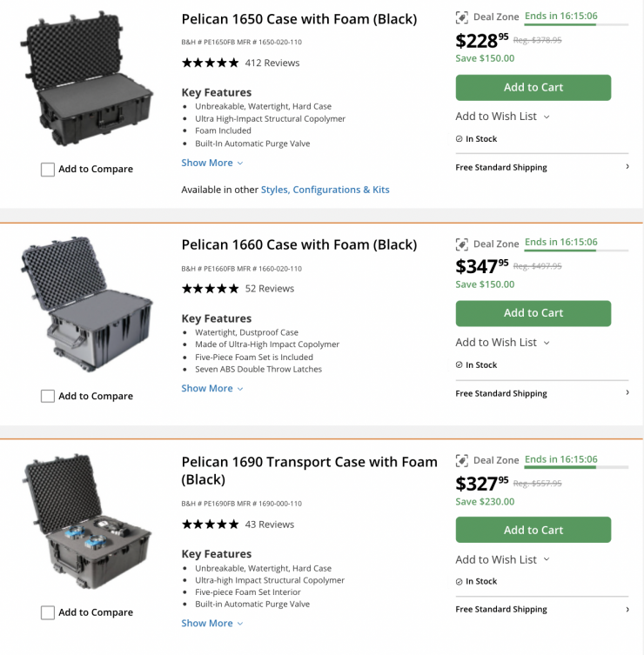Open Pelican 1660 Case with Foam title
Image resolution: width=644 pixels, height=655 pixels.
click(299, 245)
